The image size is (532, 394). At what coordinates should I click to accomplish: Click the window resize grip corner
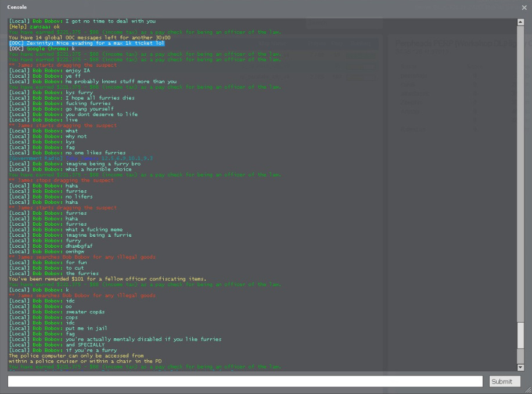[527, 391]
